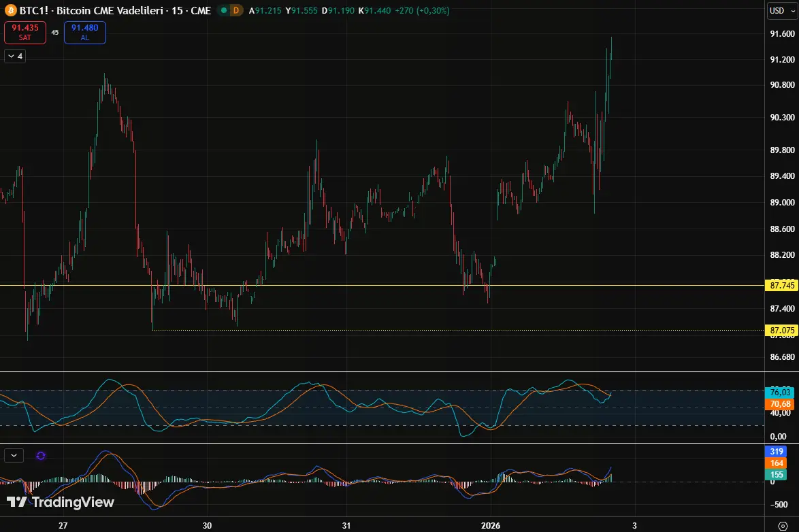Click the TradingView logo watermark
The height and width of the screenshot is (532, 799).
[61, 503]
